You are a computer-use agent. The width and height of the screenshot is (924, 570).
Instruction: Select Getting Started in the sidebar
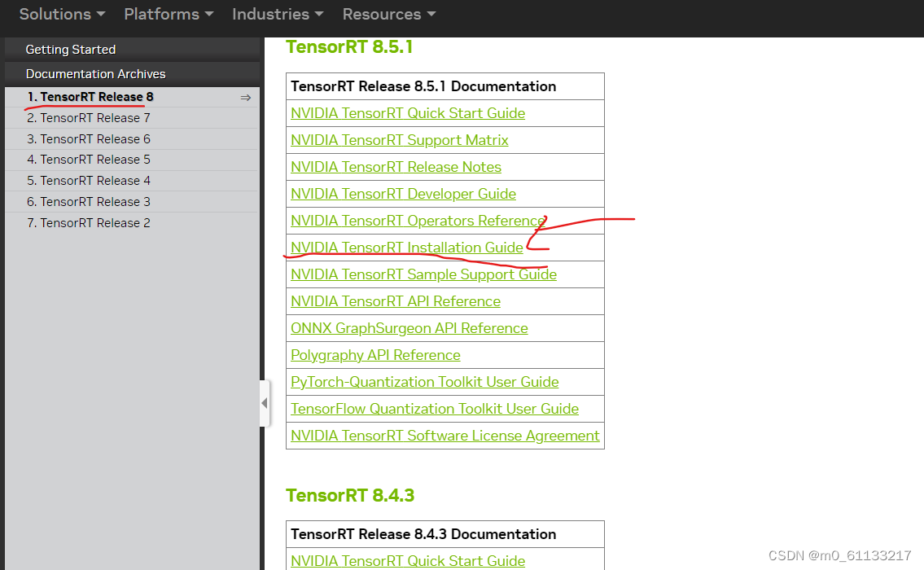point(132,50)
